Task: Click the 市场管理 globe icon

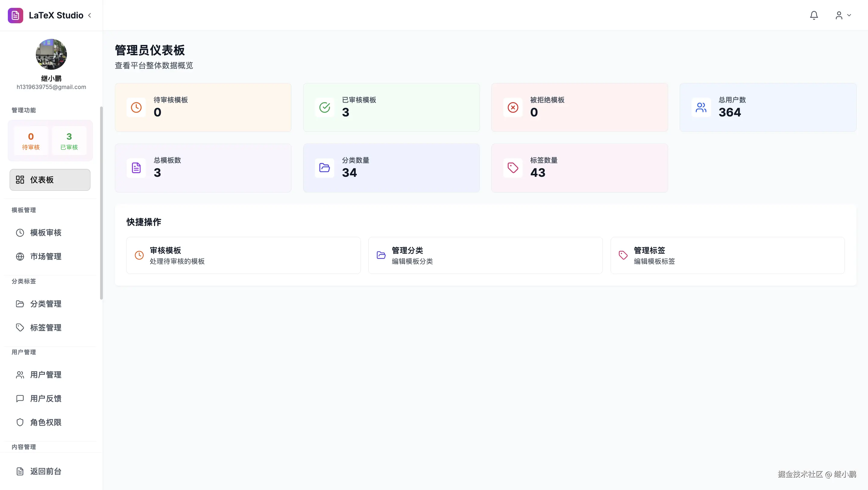Action: (x=20, y=256)
